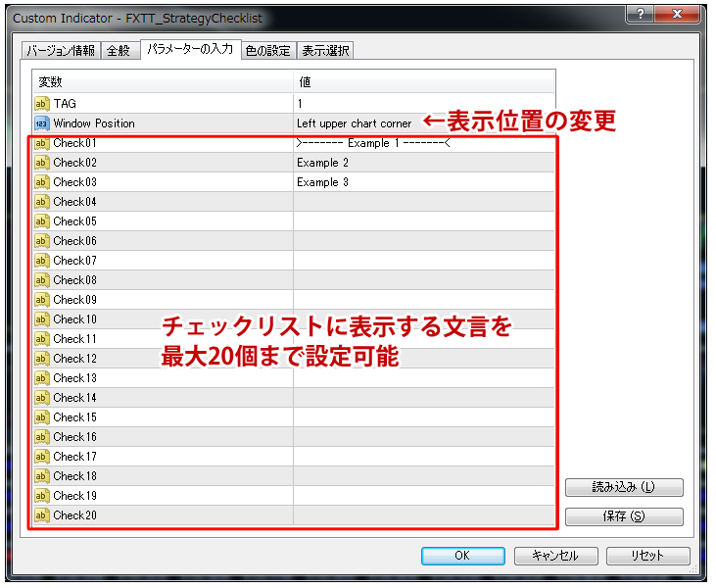Image resolution: width=716 pixels, height=588 pixels.
Task: Select the Example 2 value of Check02
Action: [x=323, y=163]
